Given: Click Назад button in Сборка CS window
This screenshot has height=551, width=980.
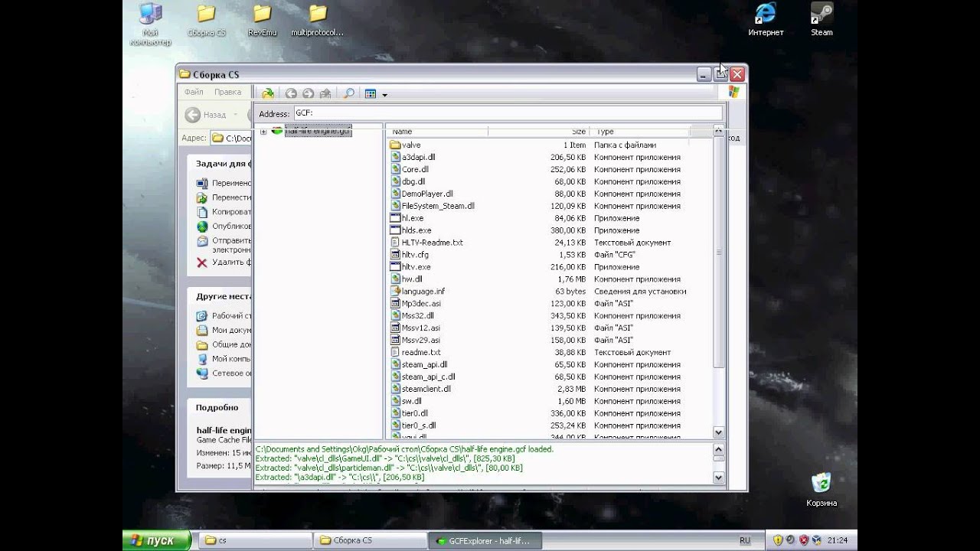Looking at the screenshot, I should (x=207, y=115).
